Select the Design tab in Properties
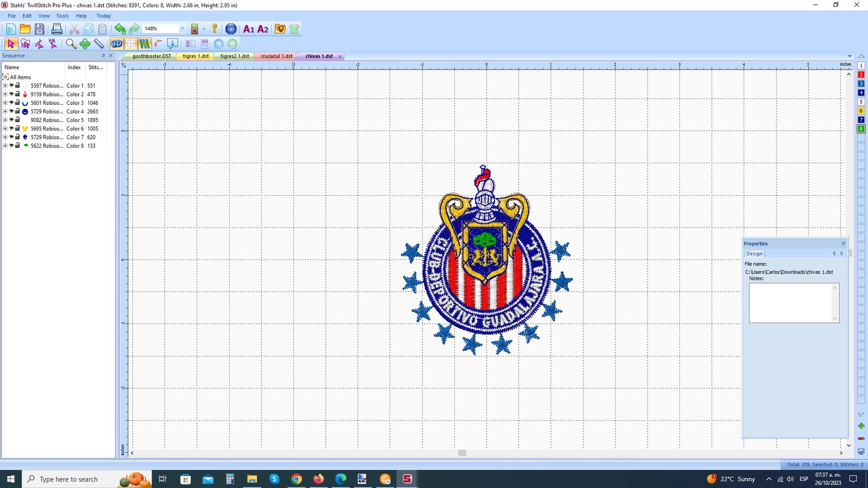 click(754, 254)
